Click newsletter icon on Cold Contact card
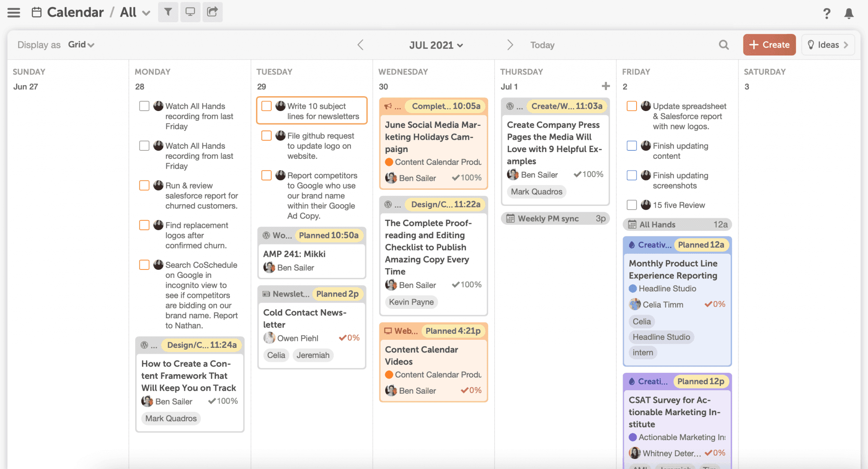This screenshot has height=469, width=868. click(x=266, y=294)
